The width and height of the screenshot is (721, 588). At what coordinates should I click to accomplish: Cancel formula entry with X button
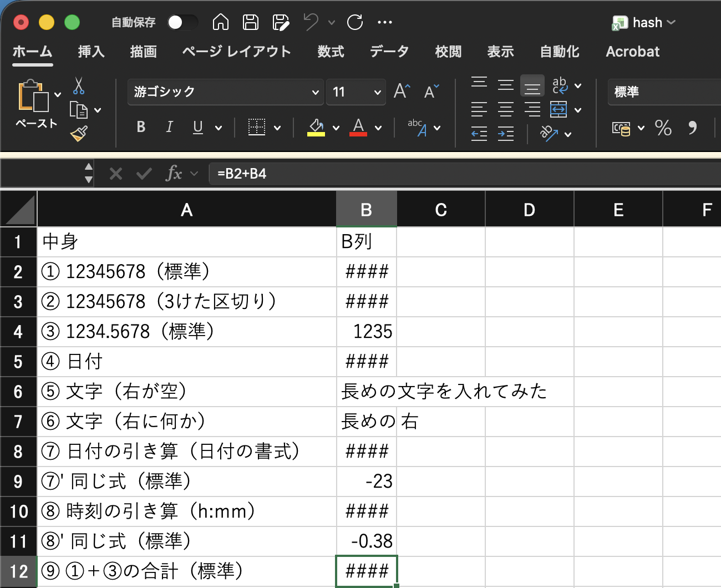(x=116, y=174)
